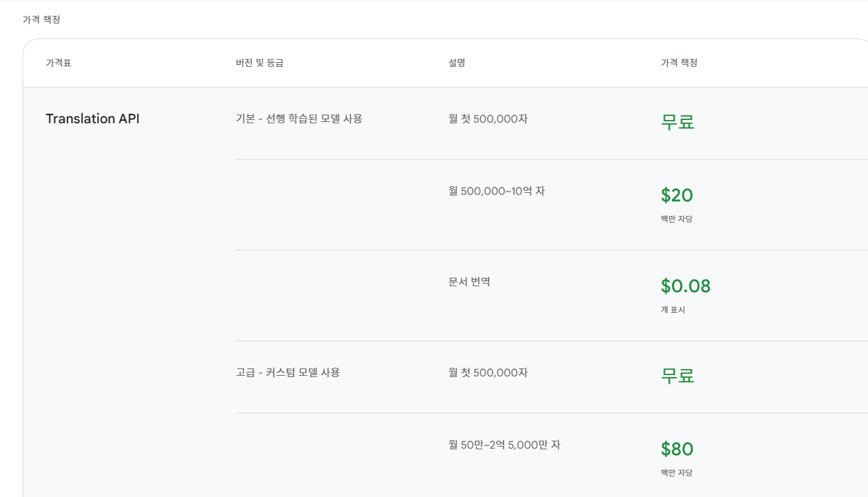
Task: Click 월 첫 500,000자 in the 기본 tier
Action: point(488,119)
